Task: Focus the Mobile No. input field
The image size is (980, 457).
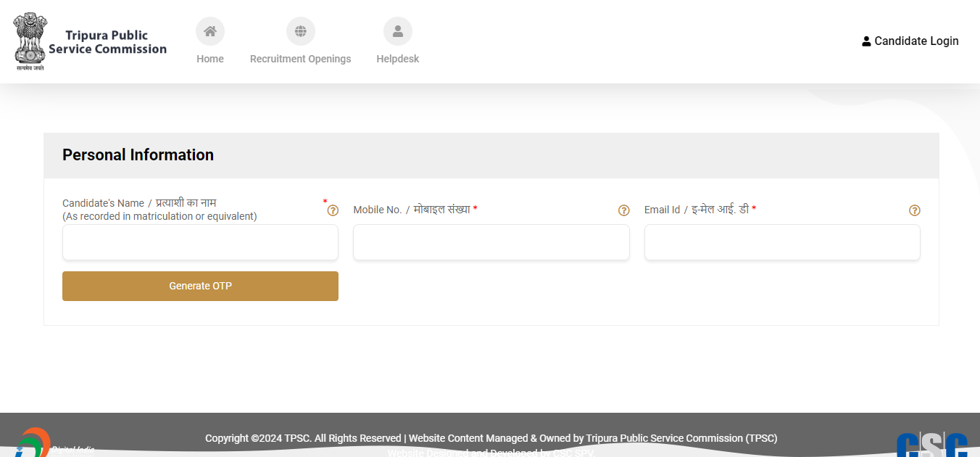Action: click(x=491, y=242)
